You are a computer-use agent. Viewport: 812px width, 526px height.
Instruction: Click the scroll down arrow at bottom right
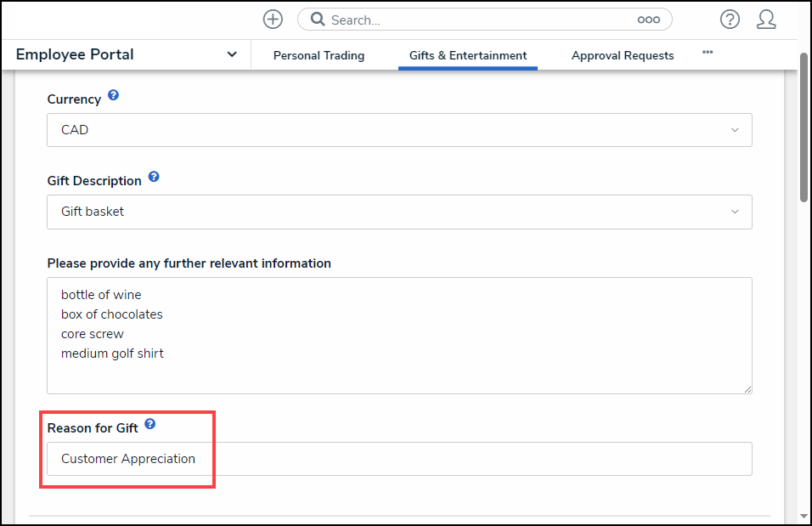point(804,516)
